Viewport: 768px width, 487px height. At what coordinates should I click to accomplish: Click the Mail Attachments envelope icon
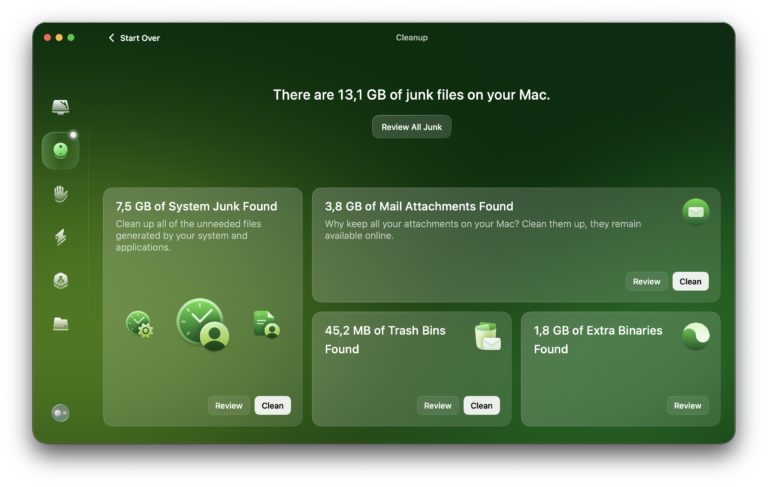click(696, 212)
